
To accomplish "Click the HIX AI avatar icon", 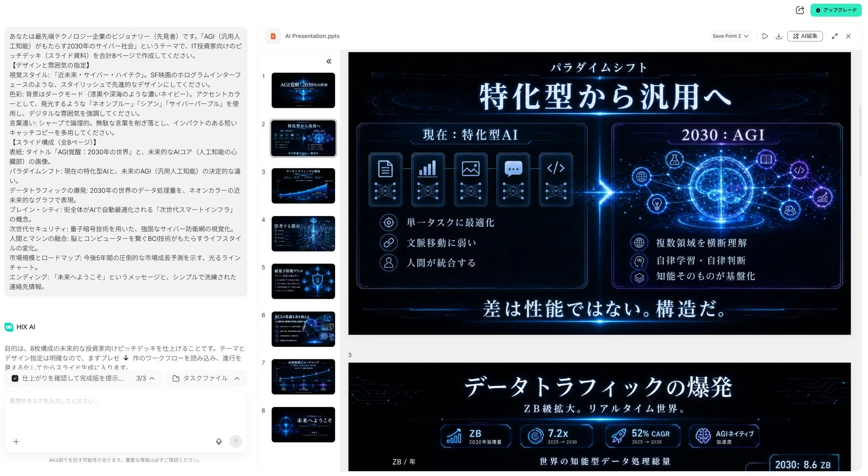I will click(9, 327).
